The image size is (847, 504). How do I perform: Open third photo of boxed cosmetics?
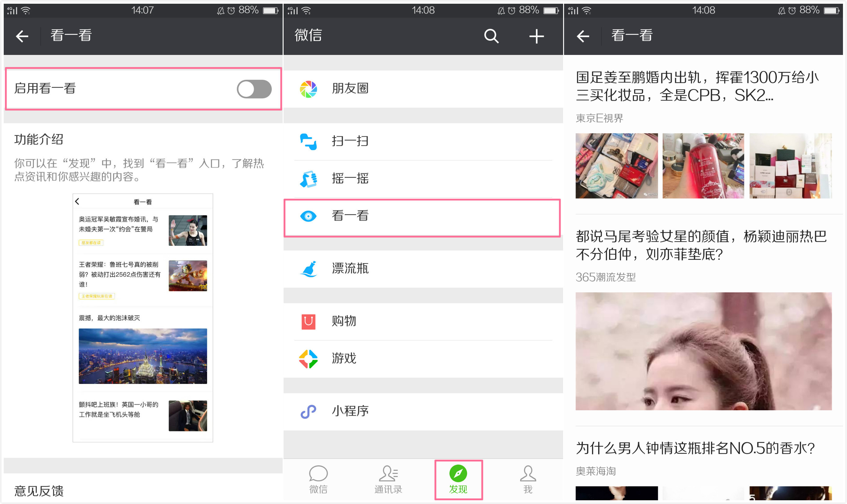[x=790, y=166]
